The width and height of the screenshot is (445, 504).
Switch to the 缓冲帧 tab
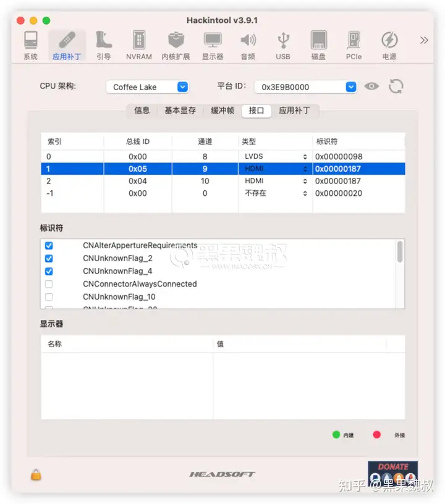(222, 111)
